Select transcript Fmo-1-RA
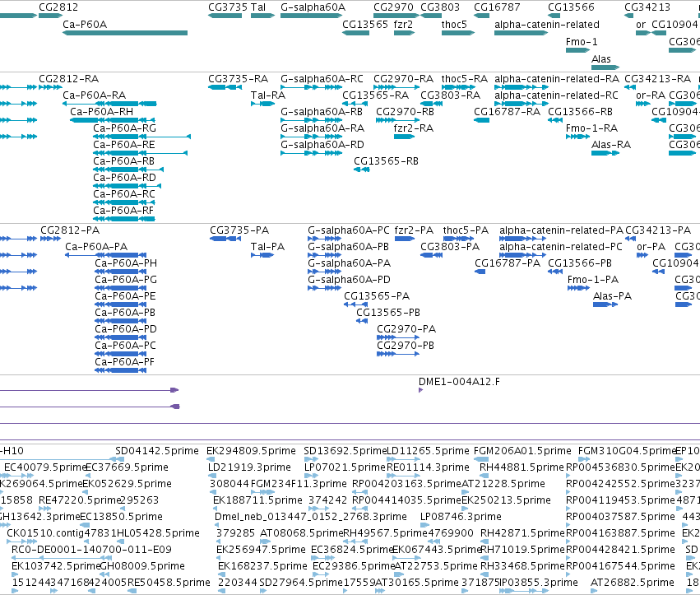The width and height of the screenshot is (700, 595). click(577, 137)
